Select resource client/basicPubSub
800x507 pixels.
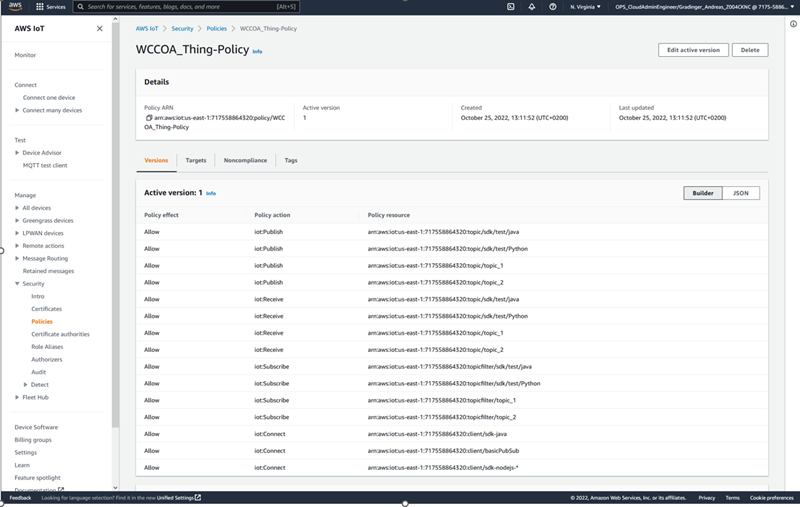coord(443,451)
